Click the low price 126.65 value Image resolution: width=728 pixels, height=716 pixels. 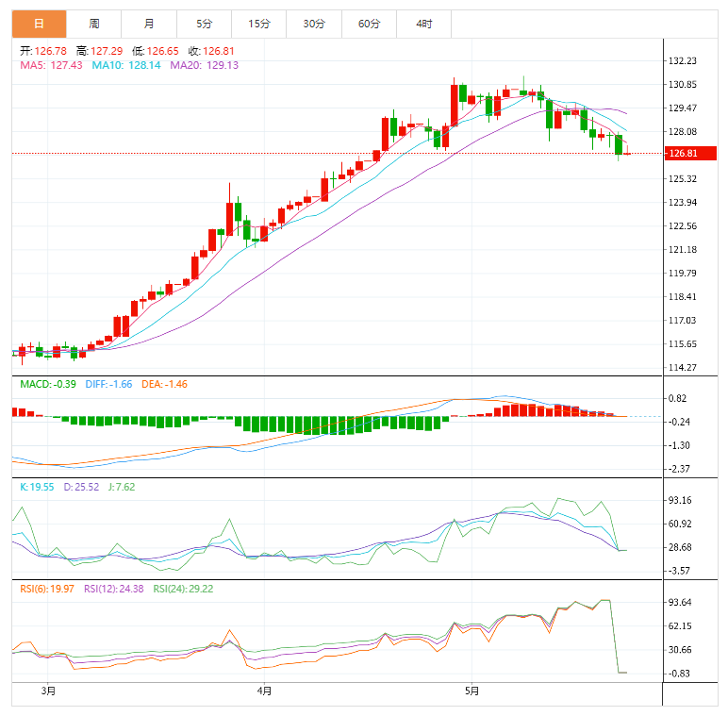(162, 51)
